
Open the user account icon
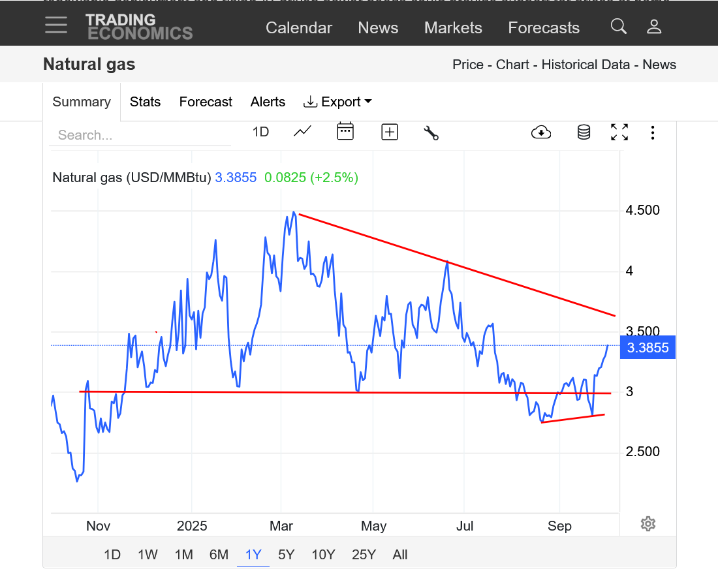(654, 26)
